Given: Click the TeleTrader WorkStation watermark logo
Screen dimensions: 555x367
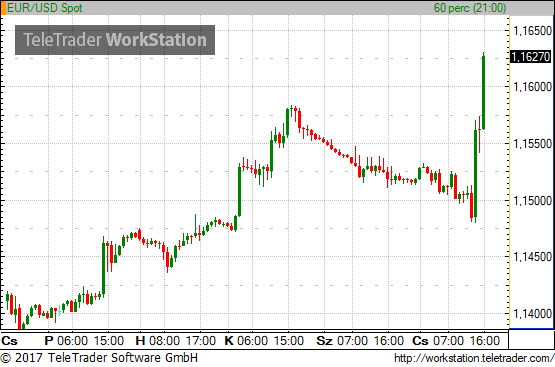Looking at the screenshot, I should 115,40.
